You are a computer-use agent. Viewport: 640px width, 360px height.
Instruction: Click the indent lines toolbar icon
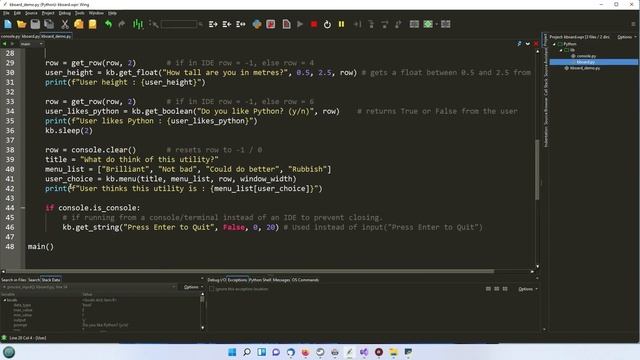[x=213, y=24]
